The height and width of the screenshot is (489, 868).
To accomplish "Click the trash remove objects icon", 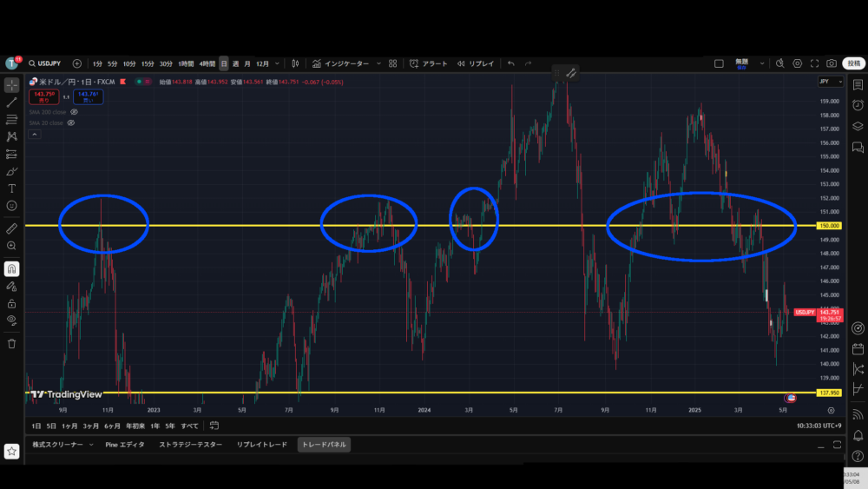I will tap(11, 343).
